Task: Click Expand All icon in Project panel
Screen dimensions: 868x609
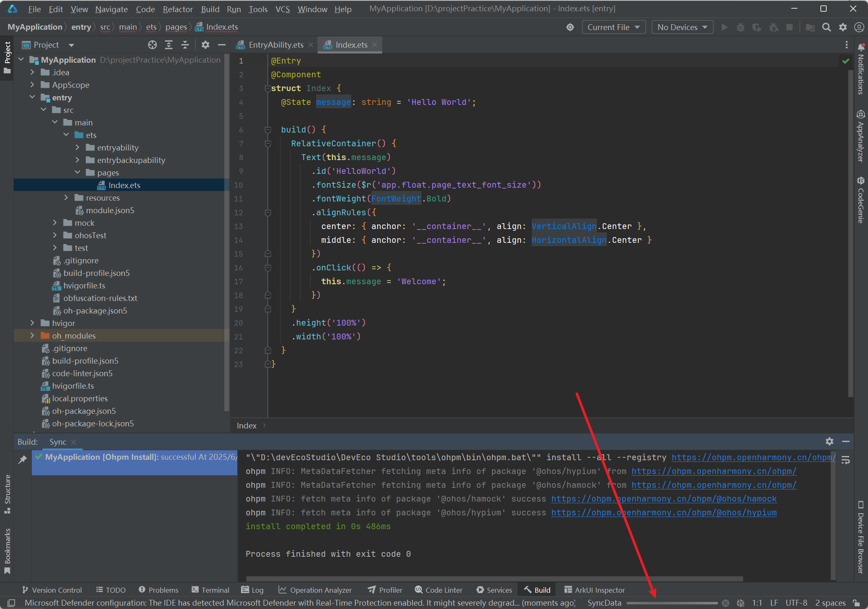Action: tap(169, 45)
